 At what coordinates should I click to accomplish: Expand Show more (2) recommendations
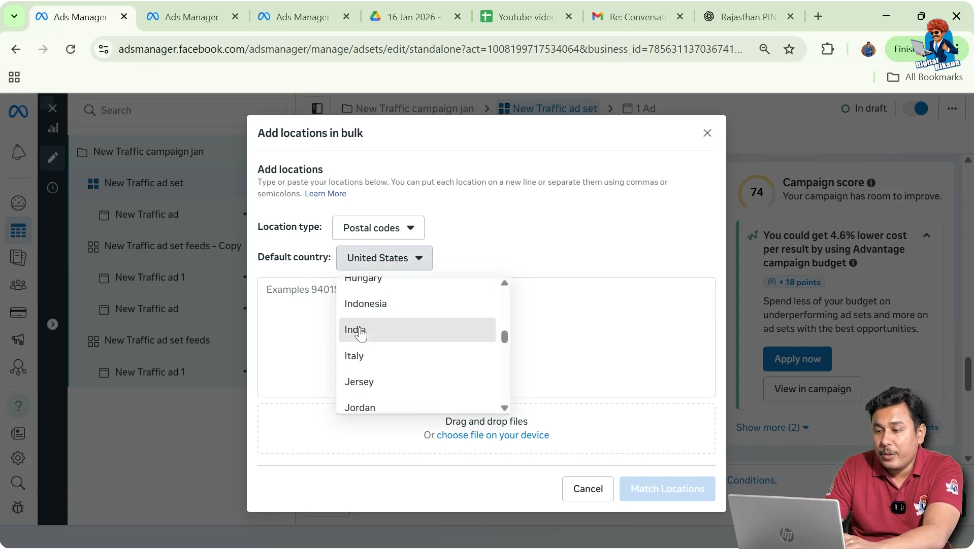pos(772,427)
